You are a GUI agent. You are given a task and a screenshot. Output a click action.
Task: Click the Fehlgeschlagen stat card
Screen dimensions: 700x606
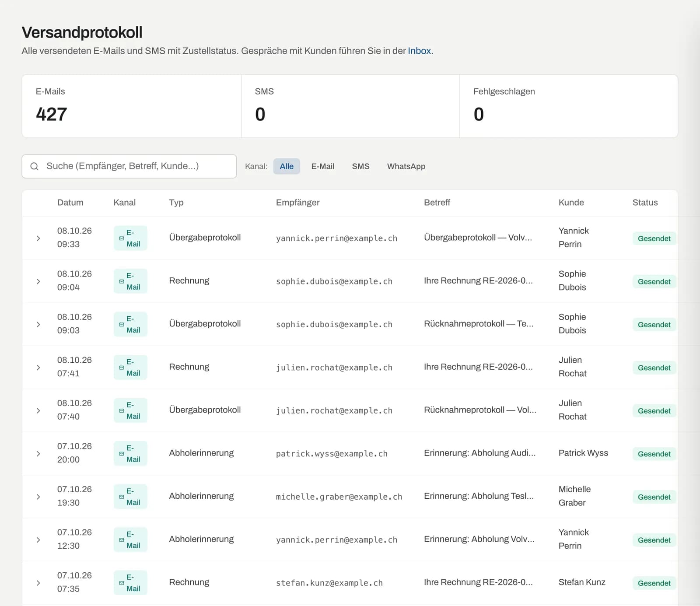568,106
